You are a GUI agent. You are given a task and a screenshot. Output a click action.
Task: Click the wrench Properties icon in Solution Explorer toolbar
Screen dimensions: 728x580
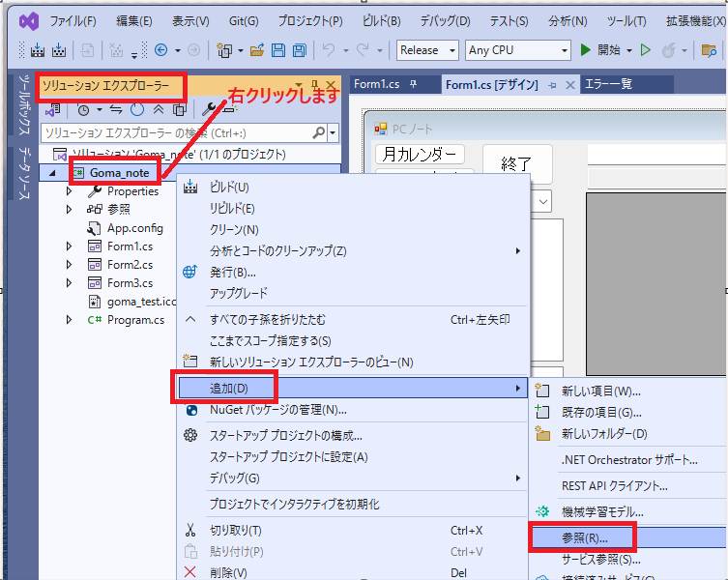coord(208,109)
